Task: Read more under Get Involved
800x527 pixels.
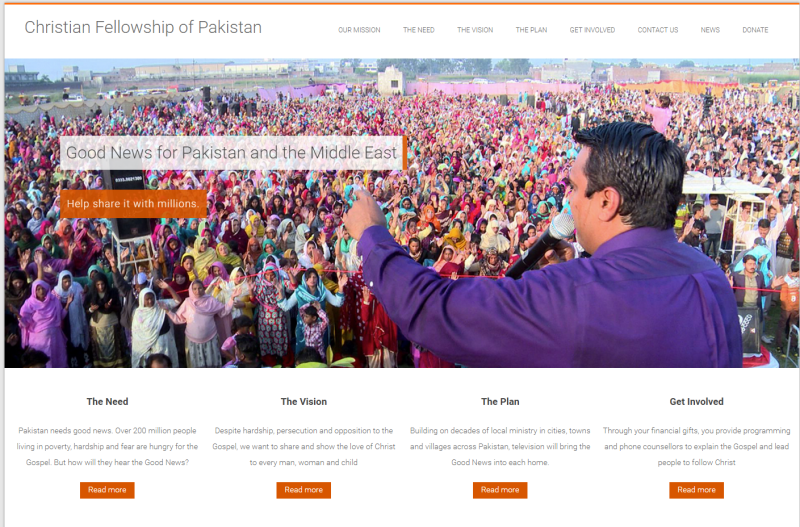Action: 696,490
